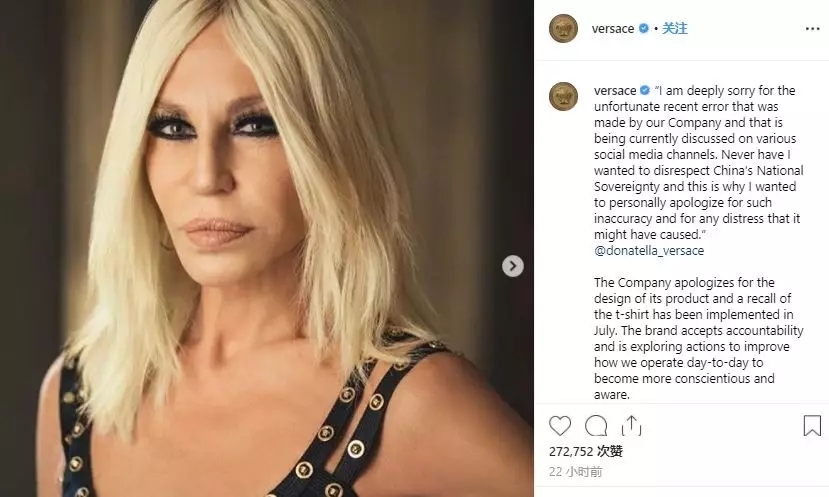Viewport: 829px width, 497px height.
Task: Click the verified badge next to header username
Action: (x=643, y=29)
